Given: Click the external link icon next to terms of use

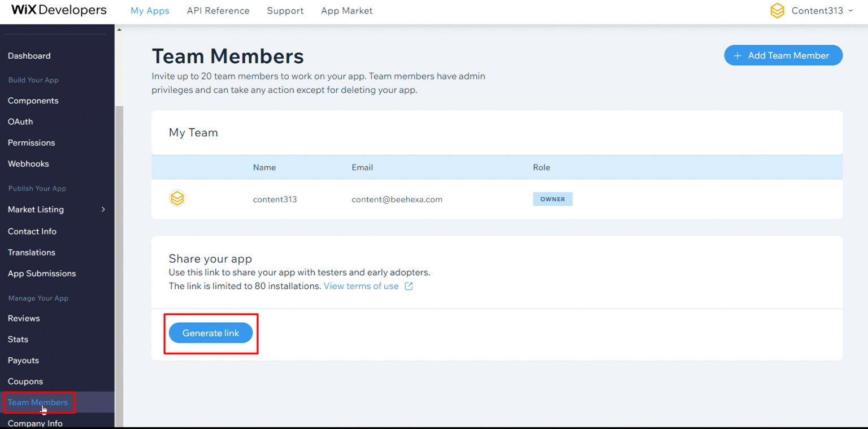Looking at the screenshot, I should click(x=409, y=286).
